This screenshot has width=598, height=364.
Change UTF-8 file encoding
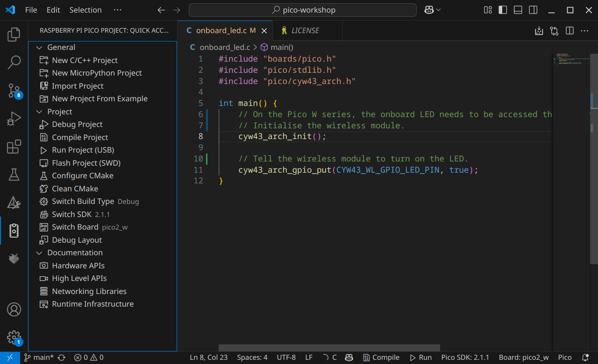286,357
